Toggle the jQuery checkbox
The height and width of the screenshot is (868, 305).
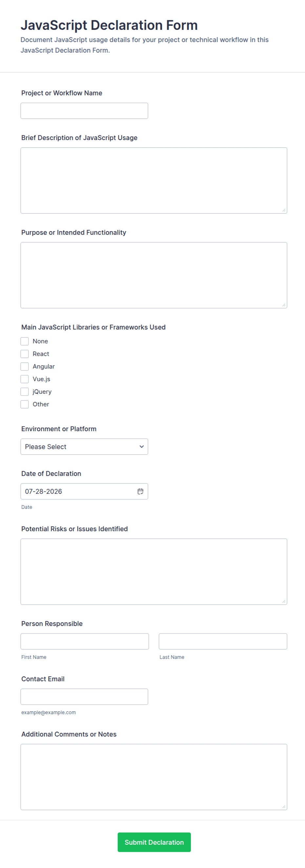click(25, 392)
